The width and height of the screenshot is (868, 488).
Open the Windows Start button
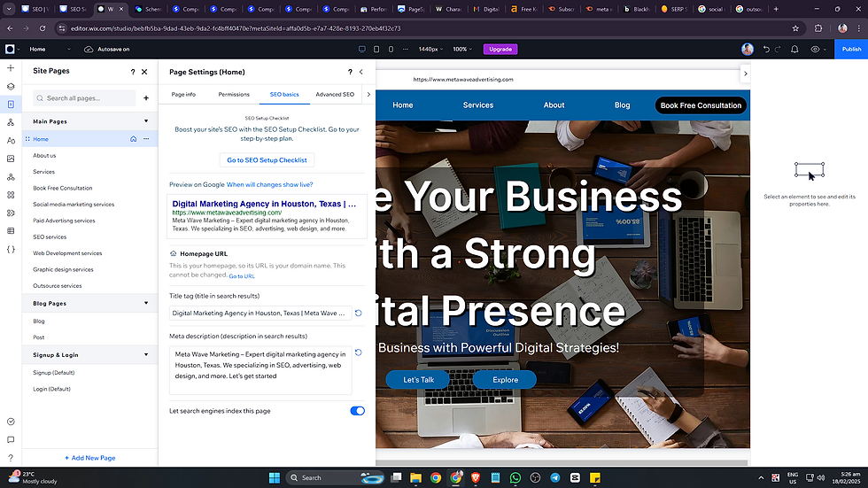point(275,478)
